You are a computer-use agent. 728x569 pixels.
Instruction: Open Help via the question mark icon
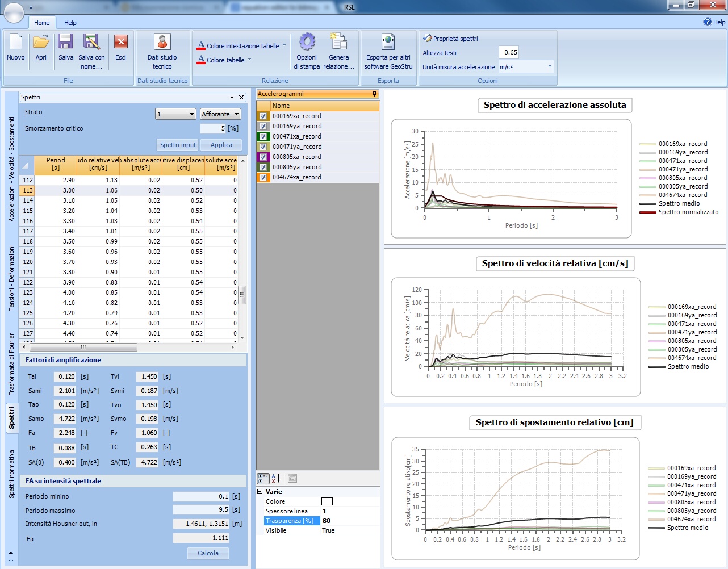click(x=708, y=22)
